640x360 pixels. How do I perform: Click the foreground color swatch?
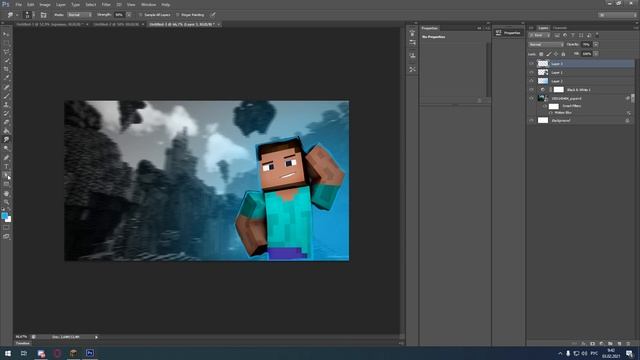point(4,216)
